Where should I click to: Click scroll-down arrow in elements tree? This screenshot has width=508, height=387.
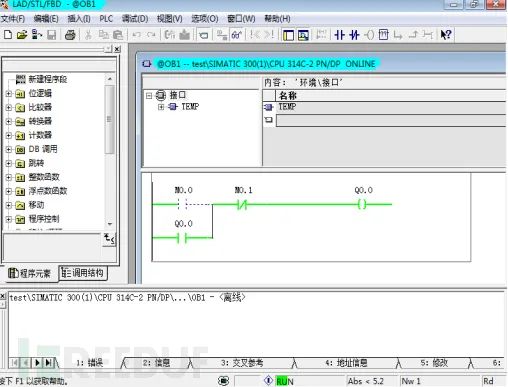(110, 224)
